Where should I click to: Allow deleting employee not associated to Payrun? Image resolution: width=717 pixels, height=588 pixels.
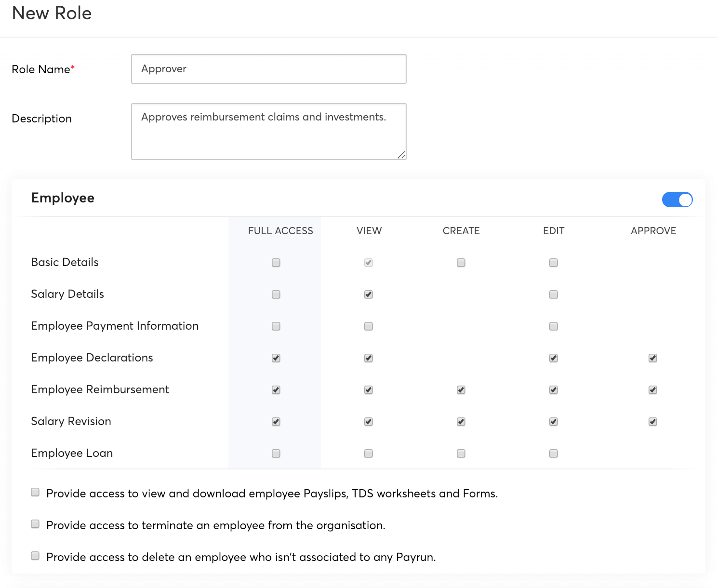(x=35, y=556)
